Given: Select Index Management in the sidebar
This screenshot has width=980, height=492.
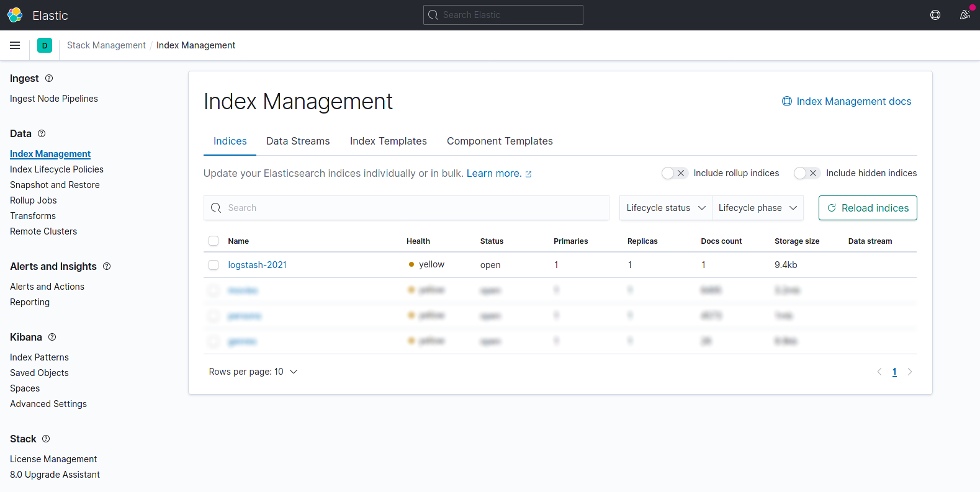Looking at the screenshot, I should [x=50, y=154].
